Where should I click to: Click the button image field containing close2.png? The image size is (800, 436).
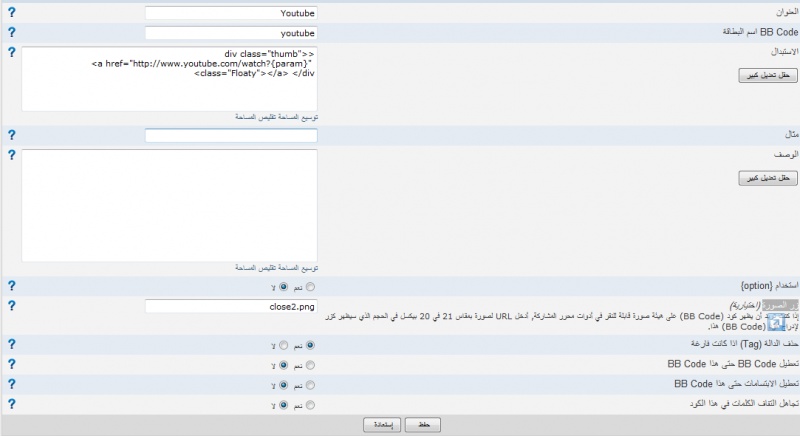click(x=231, y=306)
